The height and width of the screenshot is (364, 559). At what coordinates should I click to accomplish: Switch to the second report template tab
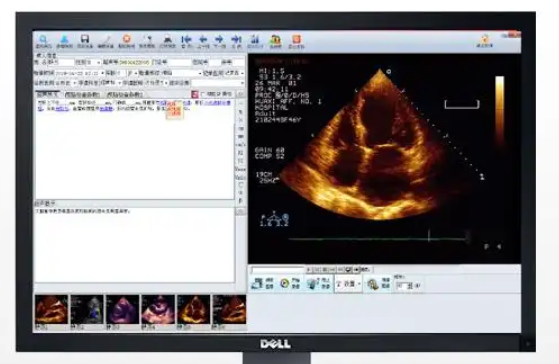pos(82,94)
